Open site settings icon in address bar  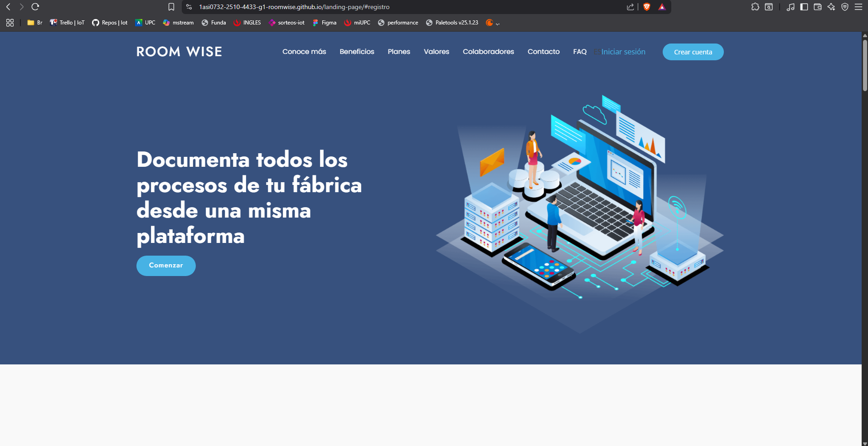(x=189, y=7)
